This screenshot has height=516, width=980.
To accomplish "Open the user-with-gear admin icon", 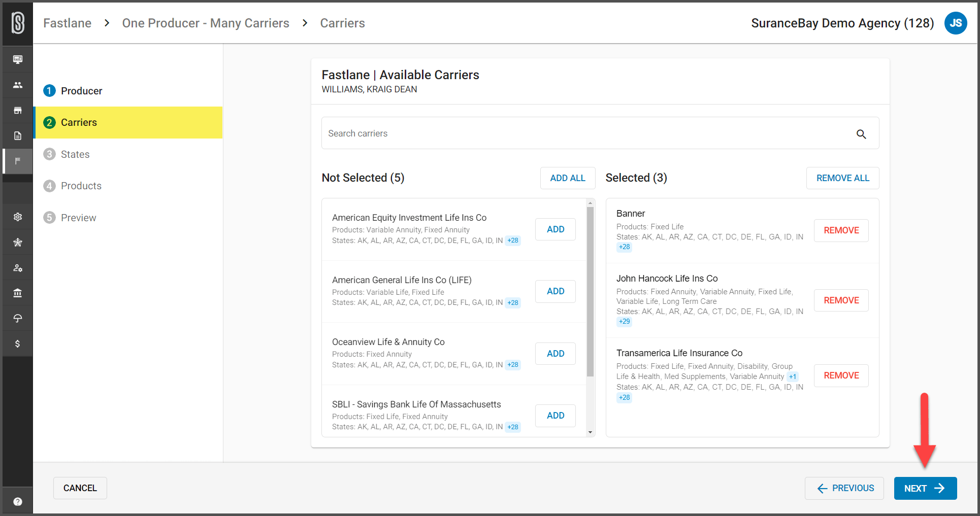I will click(x=17, y=267).
